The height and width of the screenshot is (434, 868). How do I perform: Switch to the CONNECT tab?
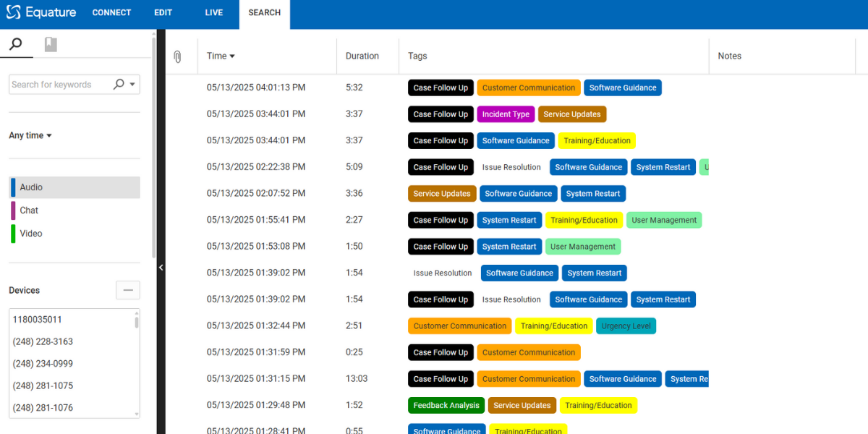click(x=111, y=13)
